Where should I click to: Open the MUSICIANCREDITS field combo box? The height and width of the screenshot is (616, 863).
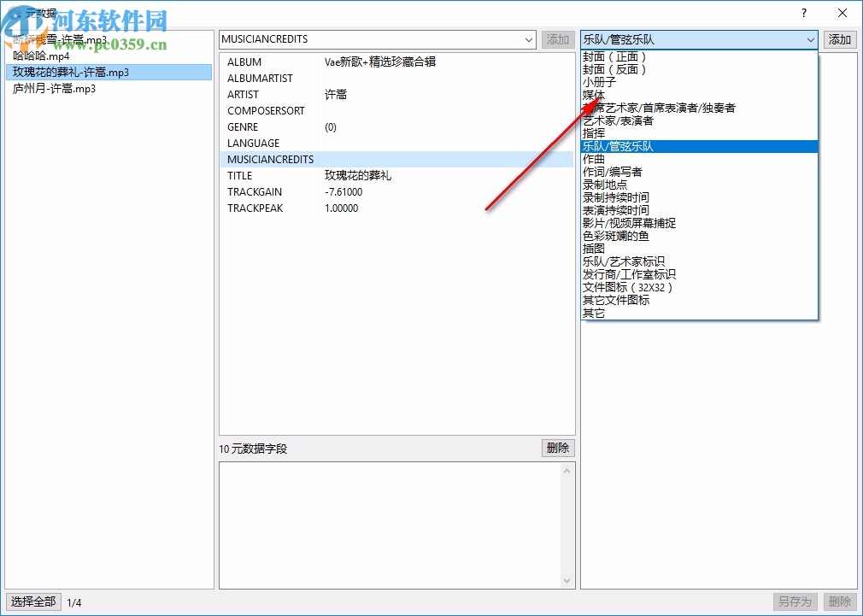pyautogui.click(x=531, y=38)
